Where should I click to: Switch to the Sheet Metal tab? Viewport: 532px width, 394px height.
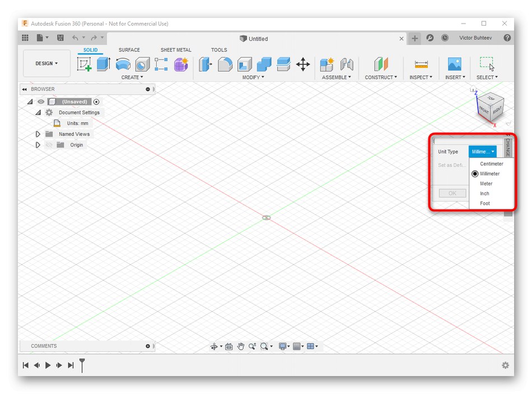click(176, 50)
